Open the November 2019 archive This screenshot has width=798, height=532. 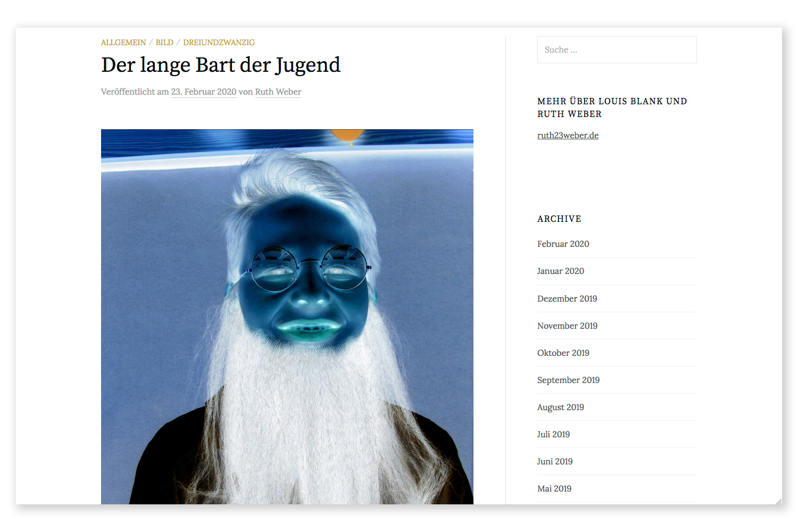[567, 326]
